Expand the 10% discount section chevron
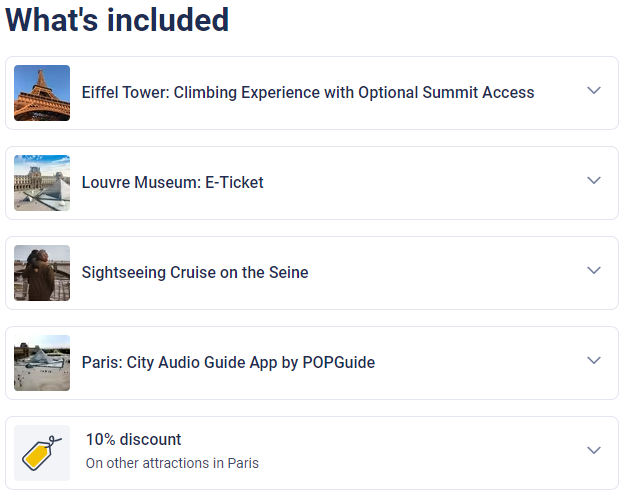The height and width of the screenshot is (503, 628). 594,451
